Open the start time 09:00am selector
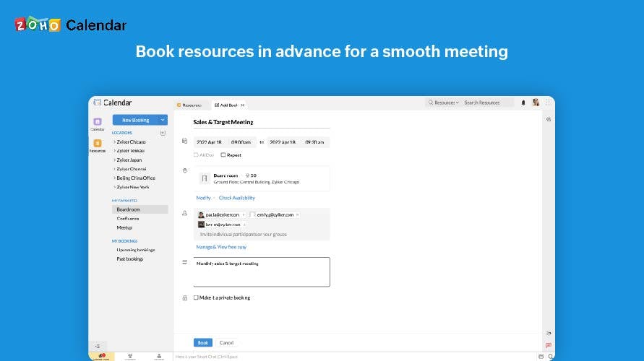Screen dimensions: 644x361 point(241,142)
